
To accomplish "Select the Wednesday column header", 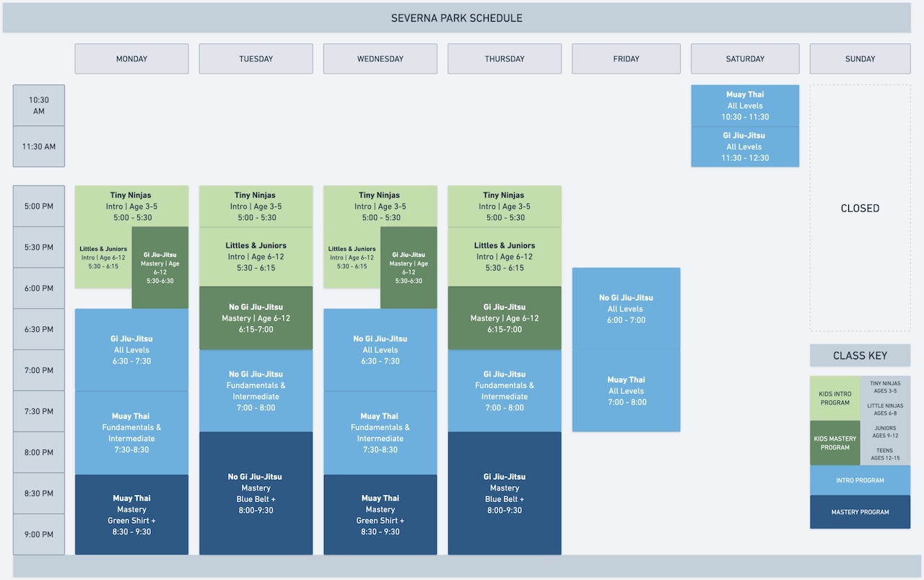I will pyautogui.click(x=380, y=59).
